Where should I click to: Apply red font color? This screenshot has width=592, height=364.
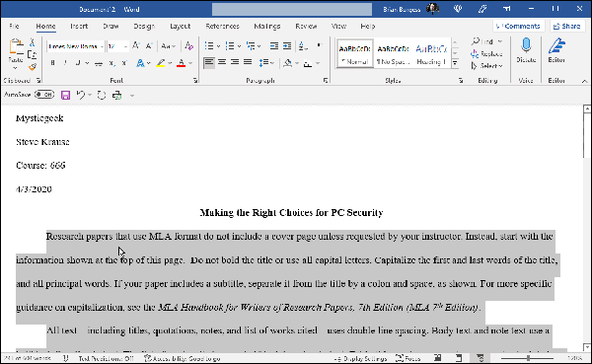[181, 63]
